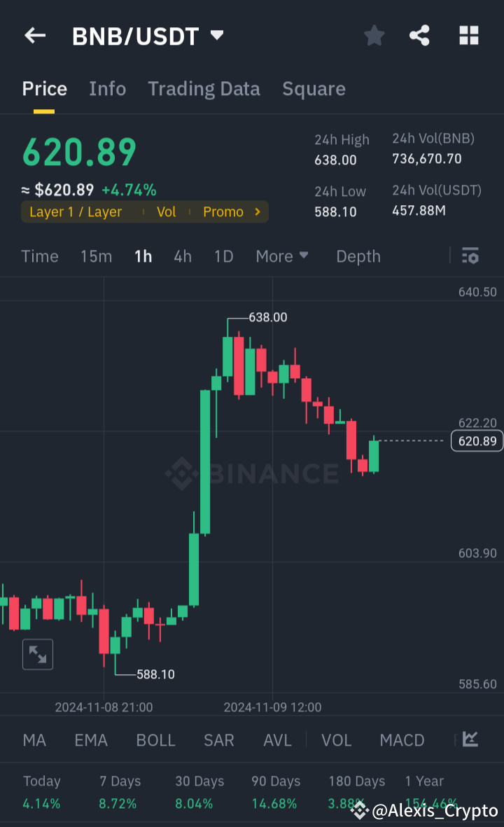The image size is (504, 827).
Task: Favorite BNB/USDT via the star icon
Action: pos(374,36)
